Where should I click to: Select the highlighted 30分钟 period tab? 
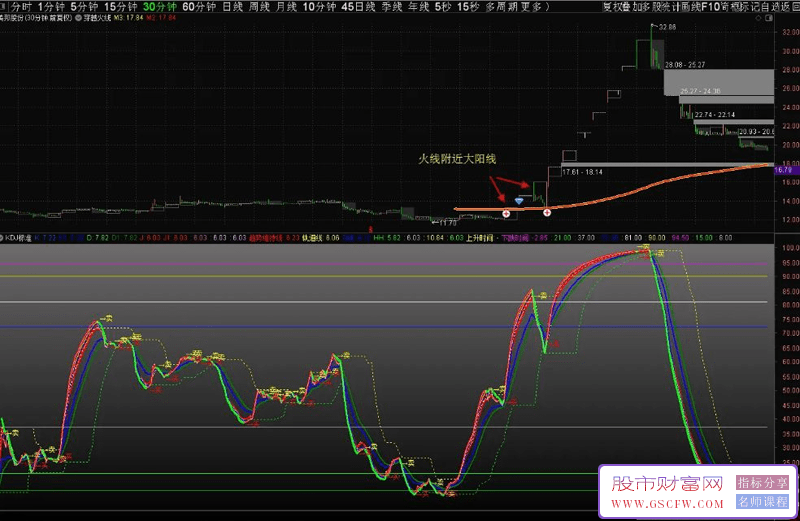160,7
